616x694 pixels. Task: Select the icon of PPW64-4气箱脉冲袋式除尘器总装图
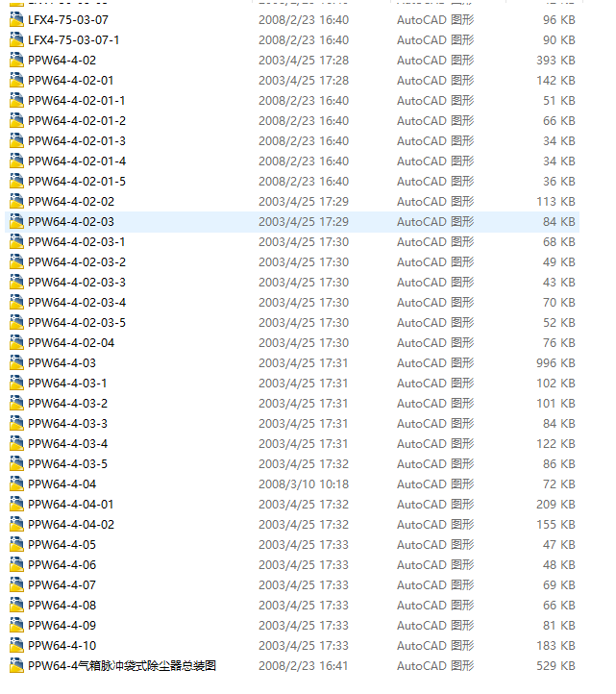(x=16, y=666)
